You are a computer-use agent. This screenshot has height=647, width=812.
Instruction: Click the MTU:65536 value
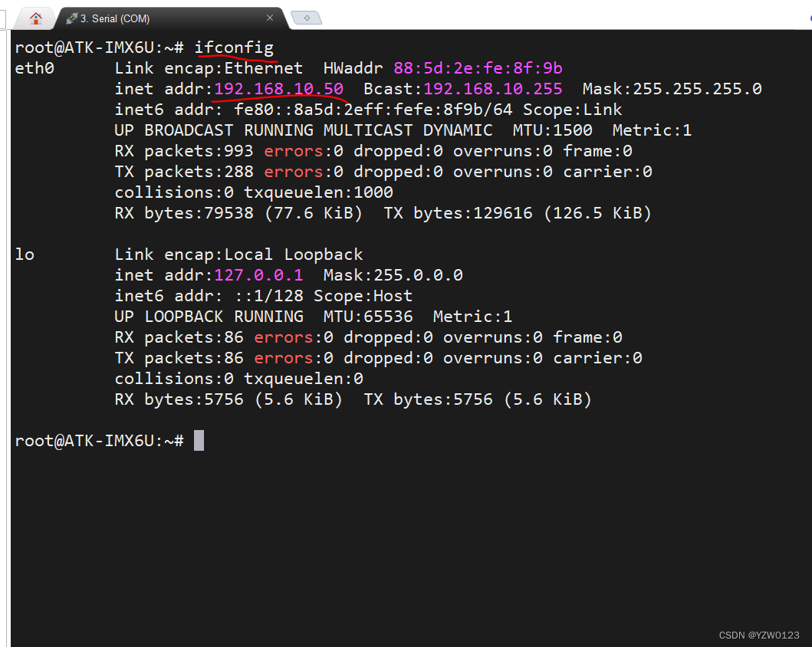pos(368,317)
